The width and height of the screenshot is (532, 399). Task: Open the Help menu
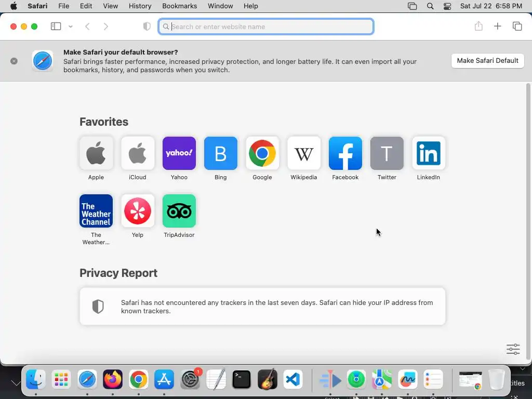[251, 6]
